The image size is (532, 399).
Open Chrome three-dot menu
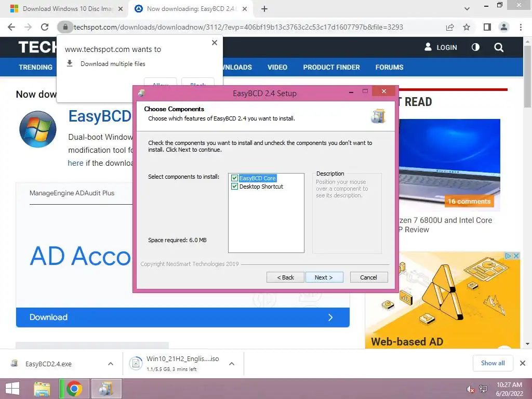click(521, 27)
